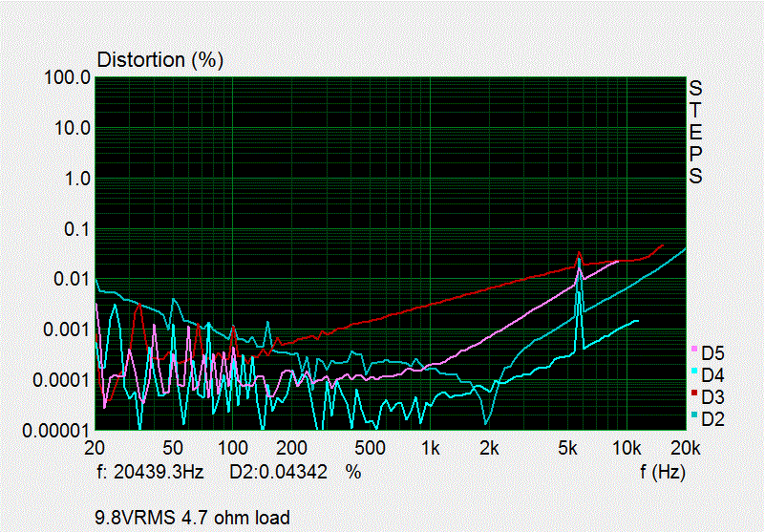Click the 500 Hz x-axis tick label
The height and width of the screenshot is (532, 765).
pyautogui.click(x=370, y=448)
